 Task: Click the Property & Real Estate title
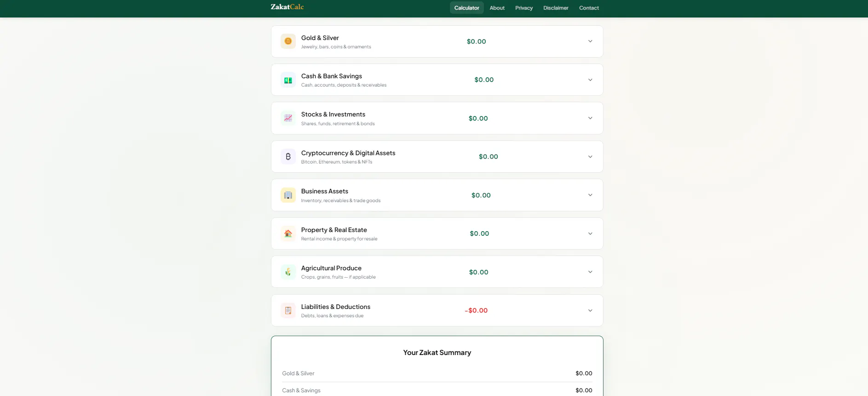[334, 230]
